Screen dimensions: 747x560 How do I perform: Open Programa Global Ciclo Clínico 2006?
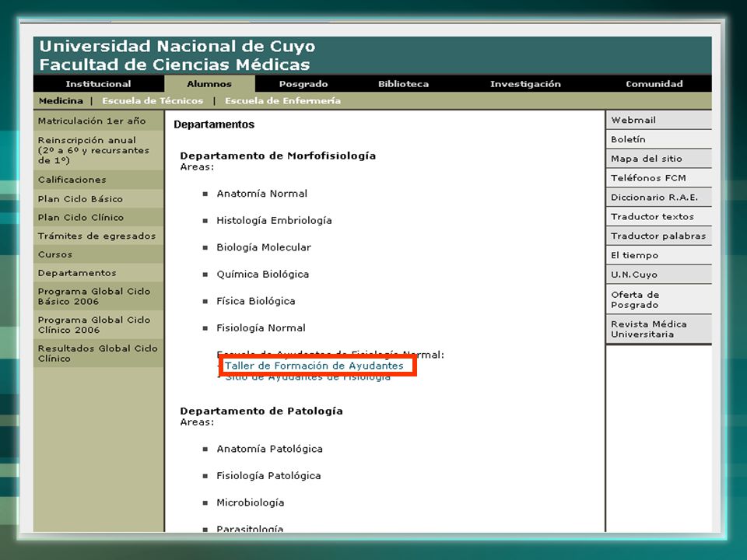[99, 325]
